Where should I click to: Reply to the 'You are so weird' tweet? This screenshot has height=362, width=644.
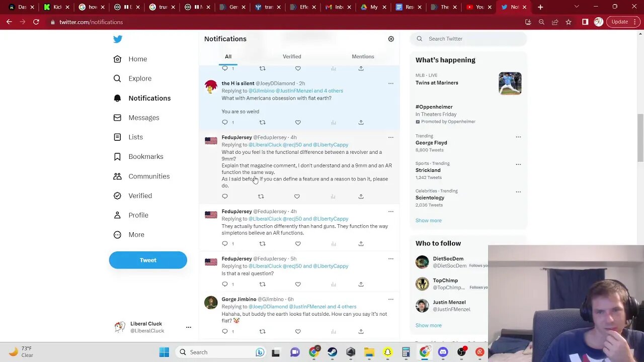(x=225, y=122)
